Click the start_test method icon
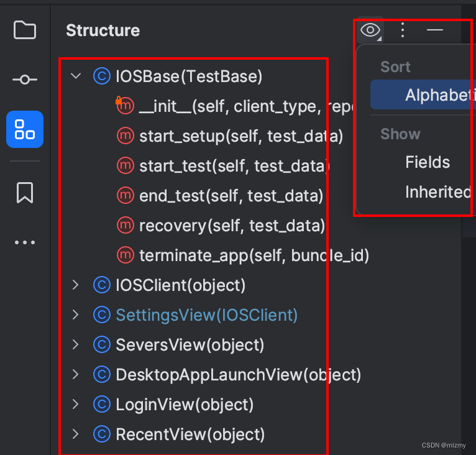476x455 pixels. [x=126, y=165]
